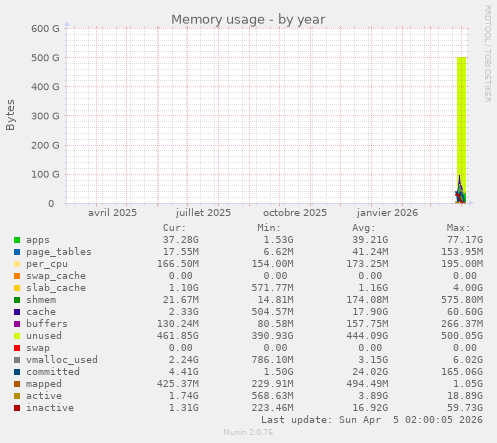Click the 'Min:' column header
This screenshot has height=443, width=497.
point(269,228)
